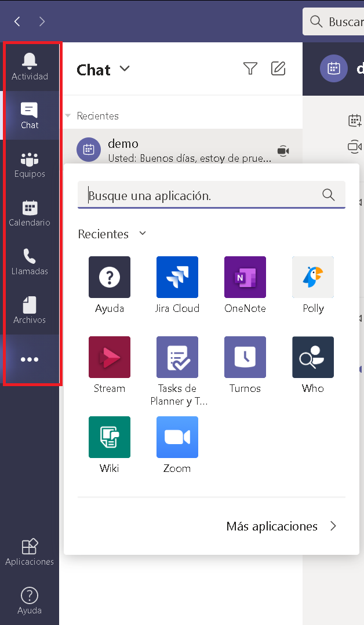
Task: Open Ayuda at sidebar bottom
Action: coord(30,601)
